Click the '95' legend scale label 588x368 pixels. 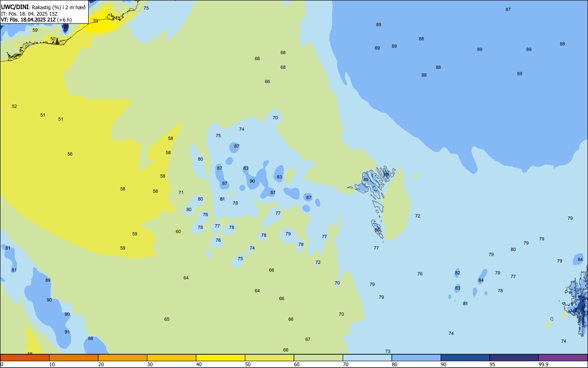[x=492, y=364]
